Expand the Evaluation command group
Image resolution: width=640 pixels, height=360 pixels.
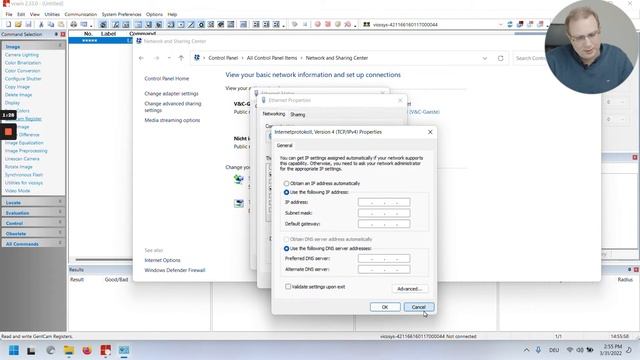[33, 213]
